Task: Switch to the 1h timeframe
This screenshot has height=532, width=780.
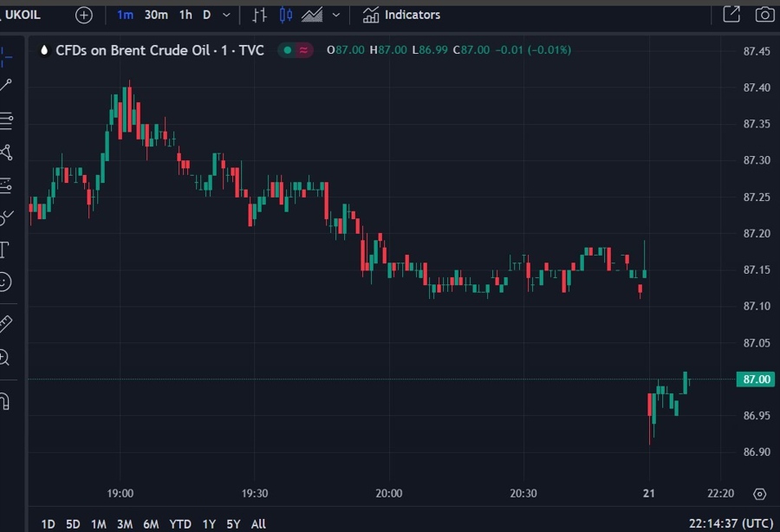Action: click(185, 15)
